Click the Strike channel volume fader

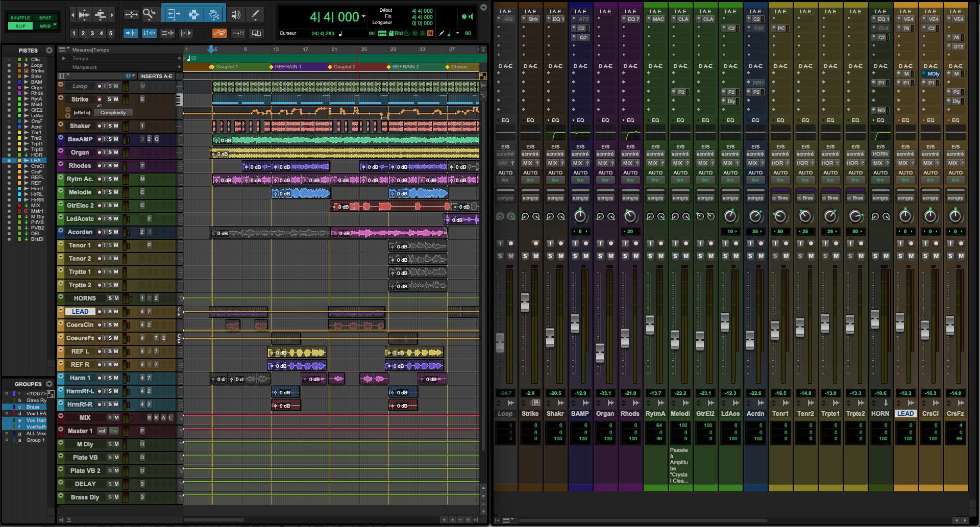[x=525, y=302]
